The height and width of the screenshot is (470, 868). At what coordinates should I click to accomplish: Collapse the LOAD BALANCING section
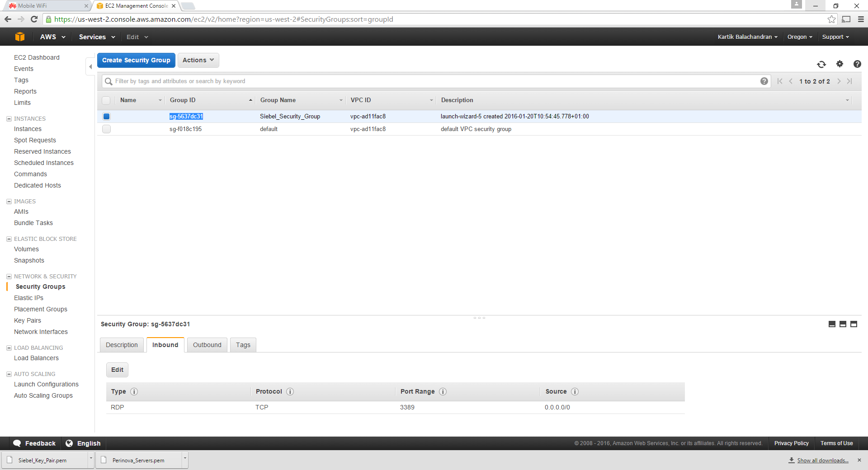[9, 348]
